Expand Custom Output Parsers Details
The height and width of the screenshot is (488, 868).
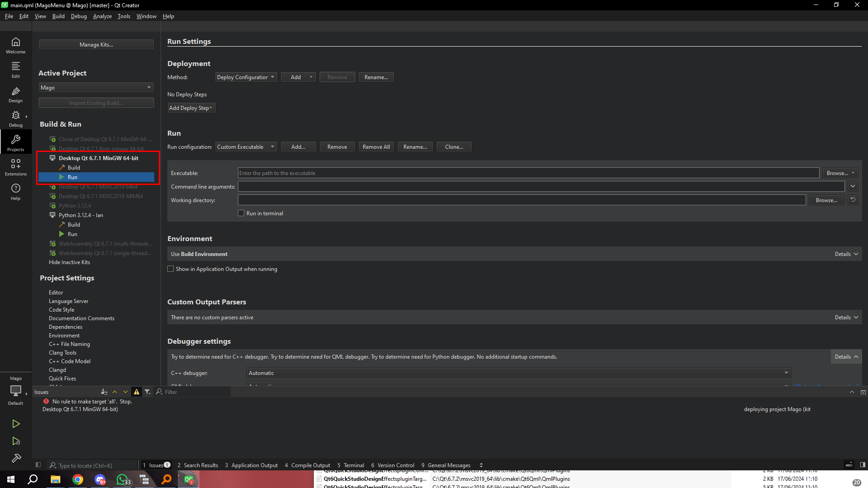point(846,317)
